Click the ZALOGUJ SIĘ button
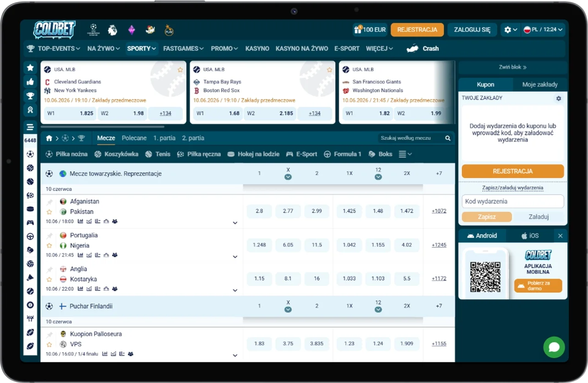 point(472,30)
